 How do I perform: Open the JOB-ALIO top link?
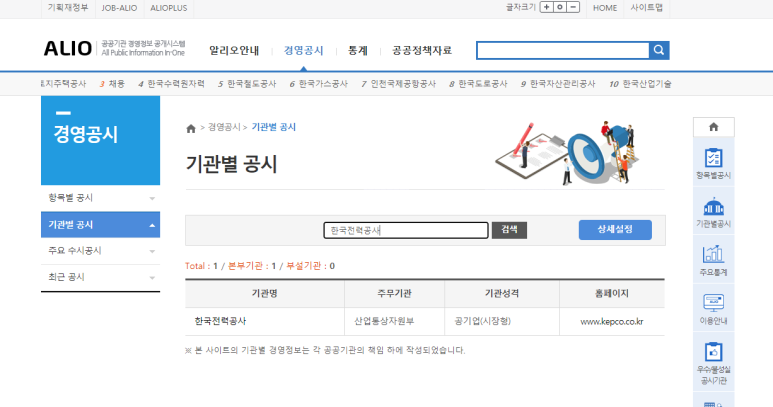click(119, 8)
